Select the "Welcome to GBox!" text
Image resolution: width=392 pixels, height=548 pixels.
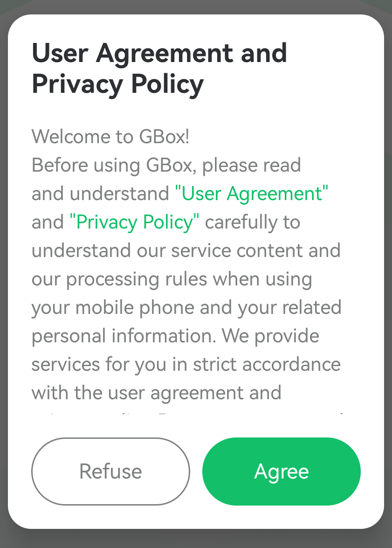point(110,137)
